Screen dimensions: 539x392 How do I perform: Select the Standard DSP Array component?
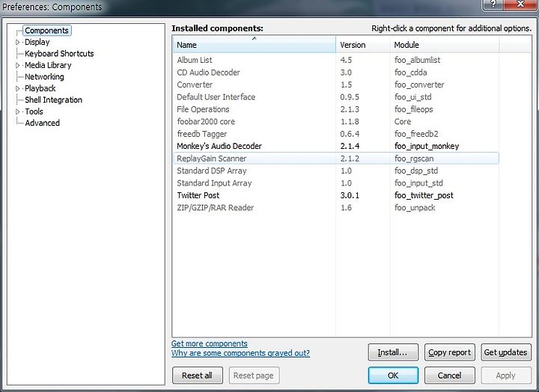(335, 171)
